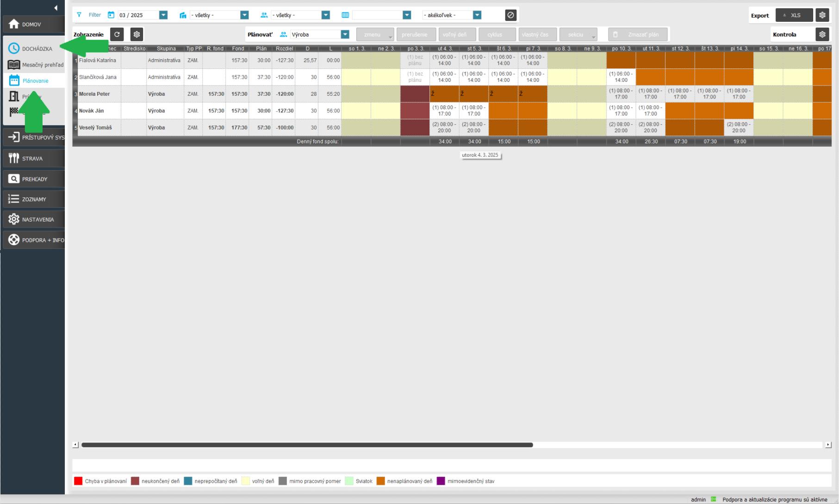Viewport: 839px width, 504px height.
Task: Open export settings gear next to XLS
Action: (822, 15)
